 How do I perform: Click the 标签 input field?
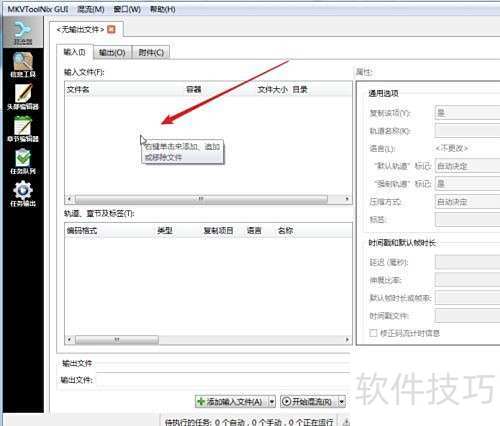click(x=467, y=220)
